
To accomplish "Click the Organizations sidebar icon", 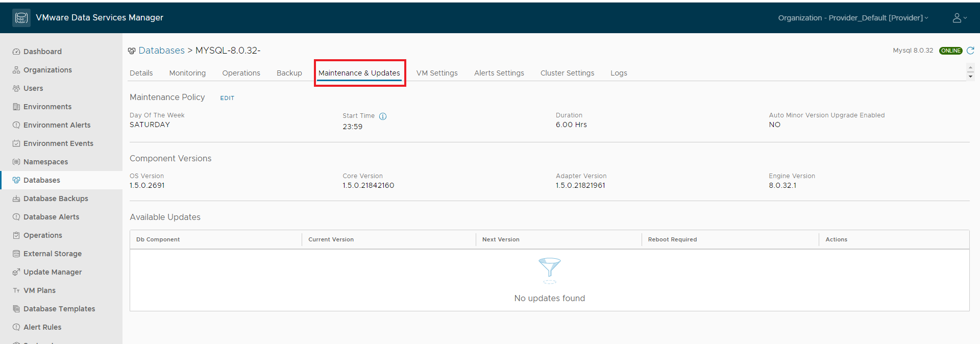I will click(16, 70).
